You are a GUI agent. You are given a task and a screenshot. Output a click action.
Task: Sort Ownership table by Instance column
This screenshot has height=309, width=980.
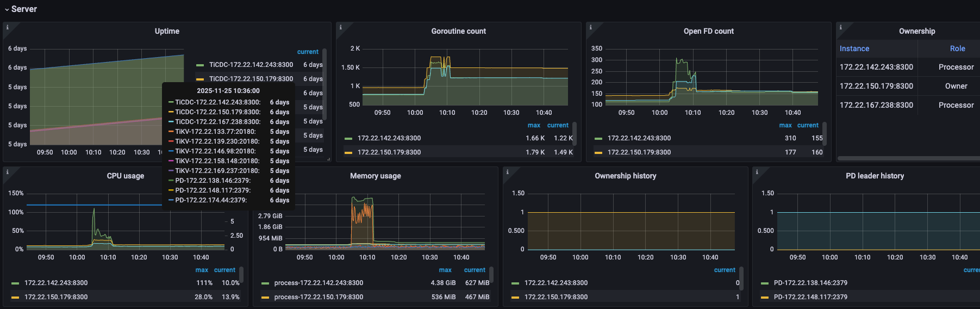(x=854, y=49)
